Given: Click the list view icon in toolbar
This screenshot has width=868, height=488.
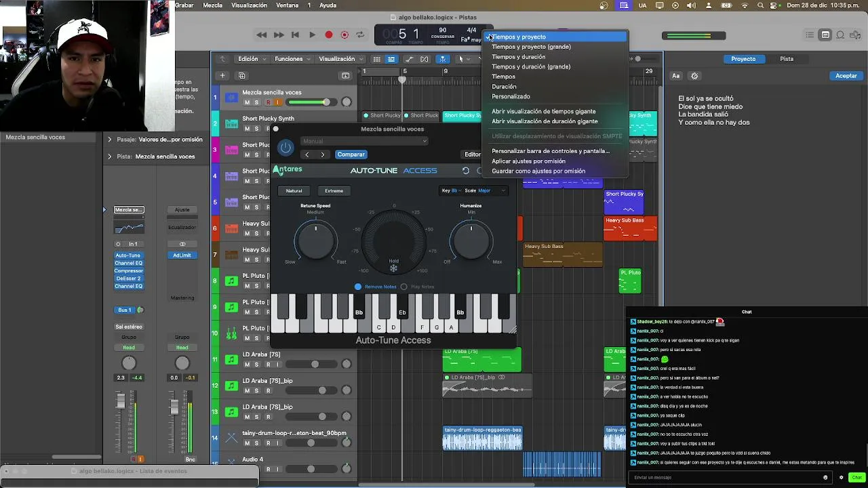Looking at the screenshot, I should point(391,59).
